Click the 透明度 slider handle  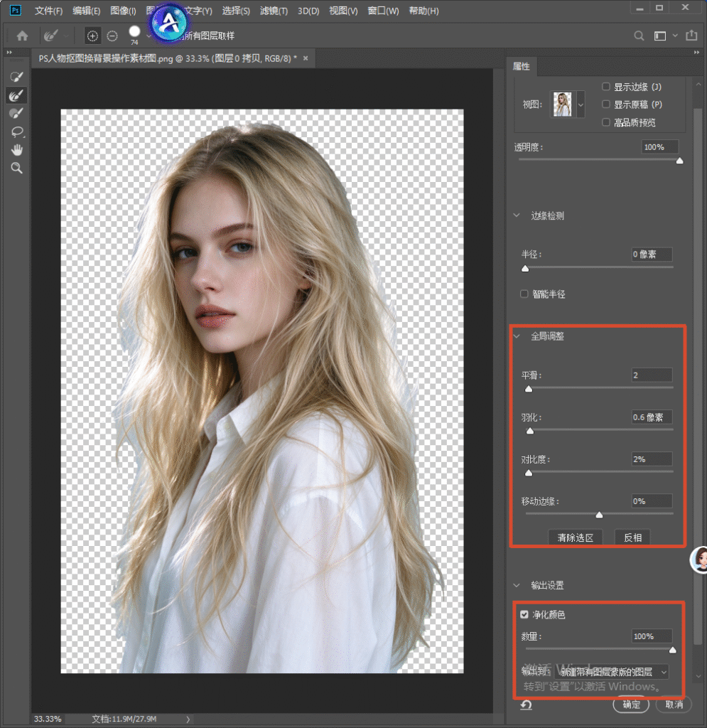tap(679, 161)
